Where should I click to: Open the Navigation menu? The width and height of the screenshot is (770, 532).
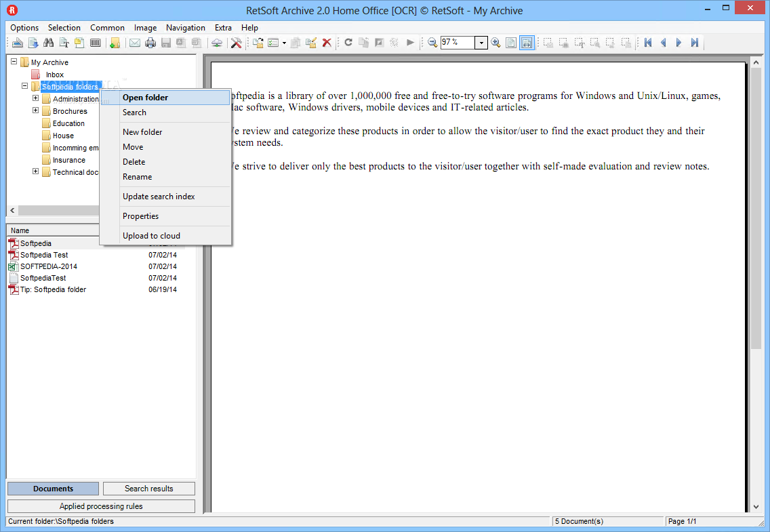tap(186, 28)
